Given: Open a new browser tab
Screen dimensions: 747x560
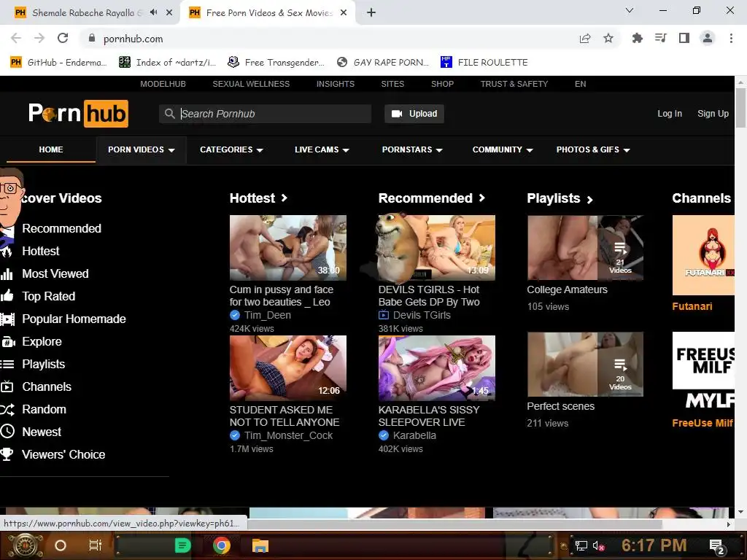Looking at the screenshot, I should click(371, 13).
